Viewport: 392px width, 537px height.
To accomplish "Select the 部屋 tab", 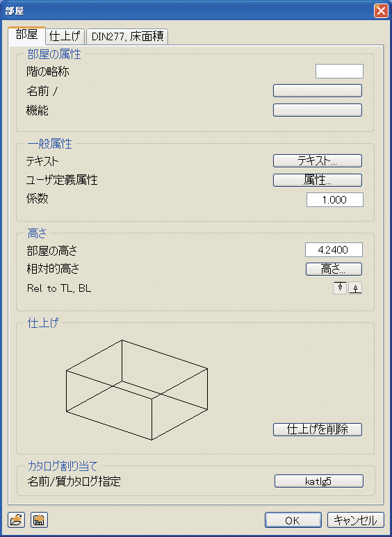I will coord(26,35).
